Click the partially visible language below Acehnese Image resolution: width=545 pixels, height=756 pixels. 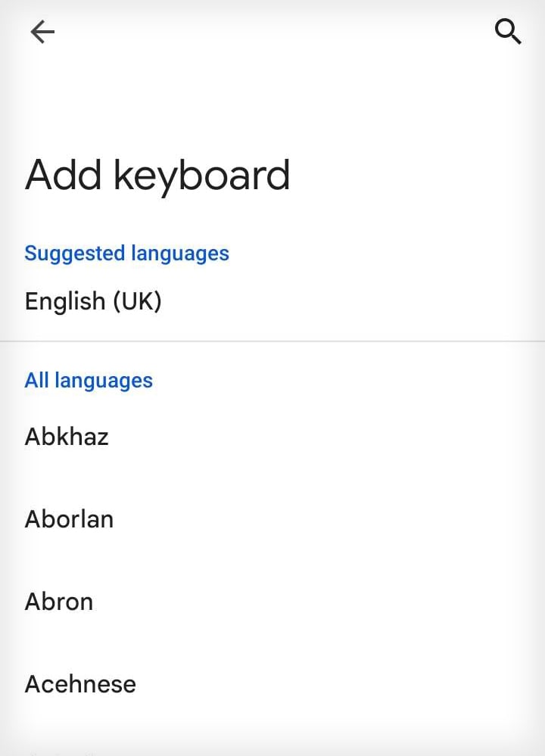coord(61,751)
